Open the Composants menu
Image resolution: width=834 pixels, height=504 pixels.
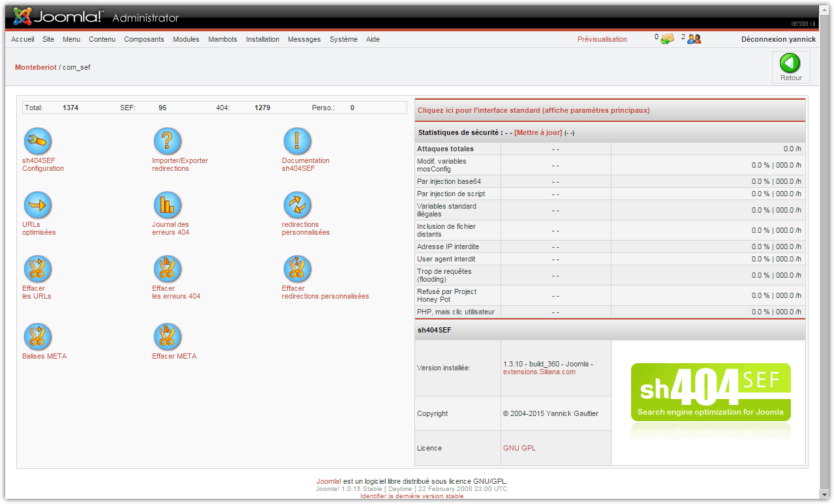click(144, 39)
